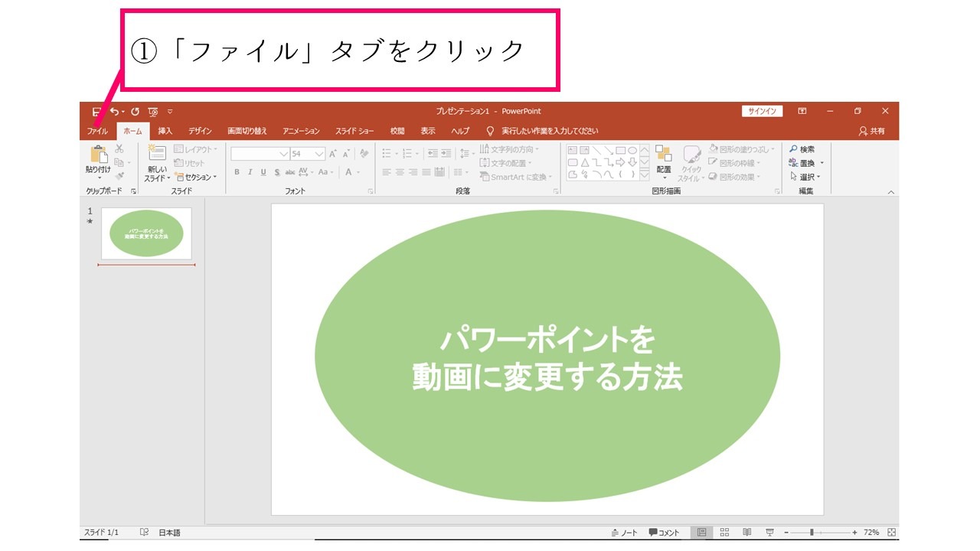Click 置換 (Replace) button
980x551 pixels.
(806, 163)
